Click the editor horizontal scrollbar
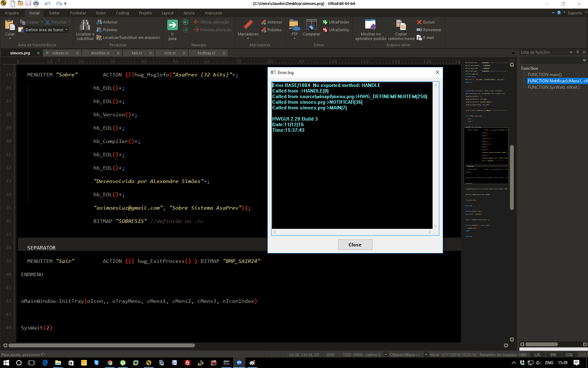Viewport: 588px width, 368px height. click(101, 346)
